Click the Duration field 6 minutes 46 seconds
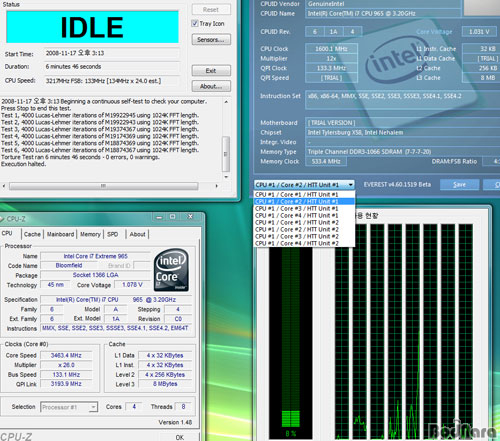Screen dimensions: 500x441 [x=112, y=67]
